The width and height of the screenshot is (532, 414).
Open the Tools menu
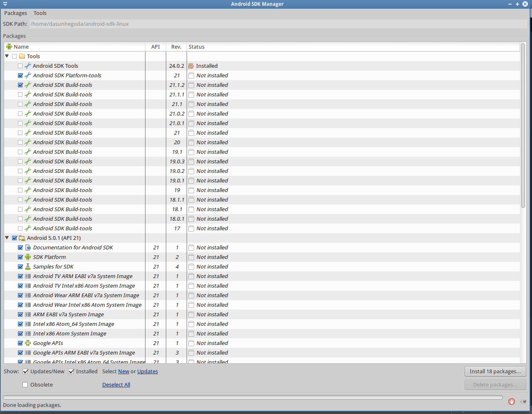40,13
